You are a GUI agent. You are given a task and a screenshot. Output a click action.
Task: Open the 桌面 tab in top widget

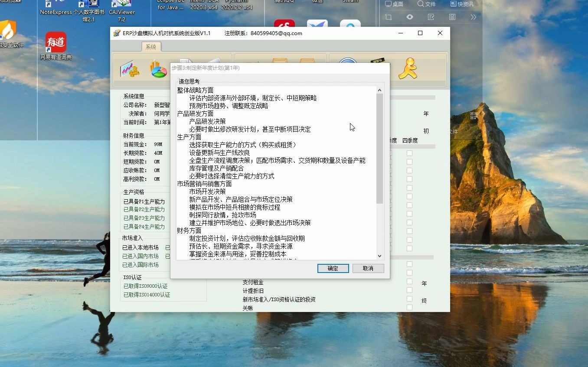tap(394, 4)
